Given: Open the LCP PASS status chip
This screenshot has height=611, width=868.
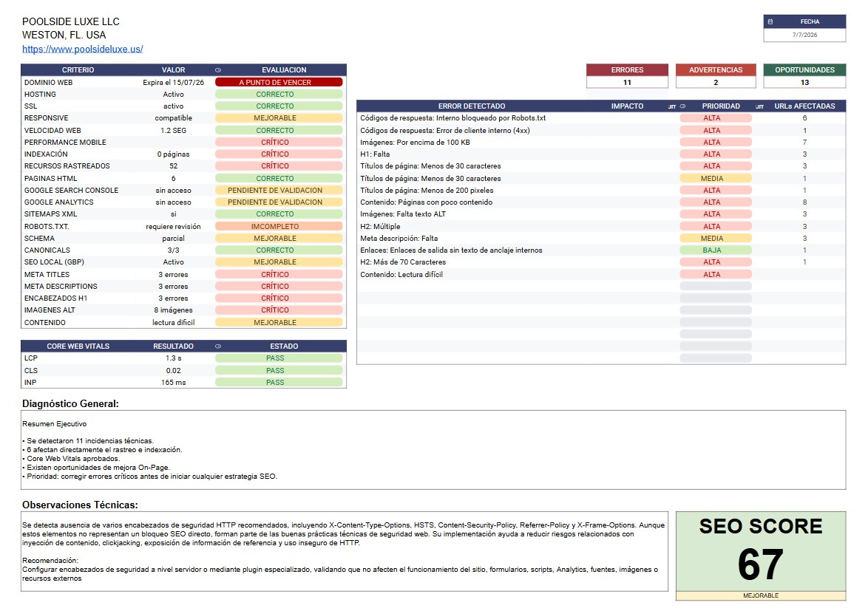Looking at the screenshot, I should (279, 358).
